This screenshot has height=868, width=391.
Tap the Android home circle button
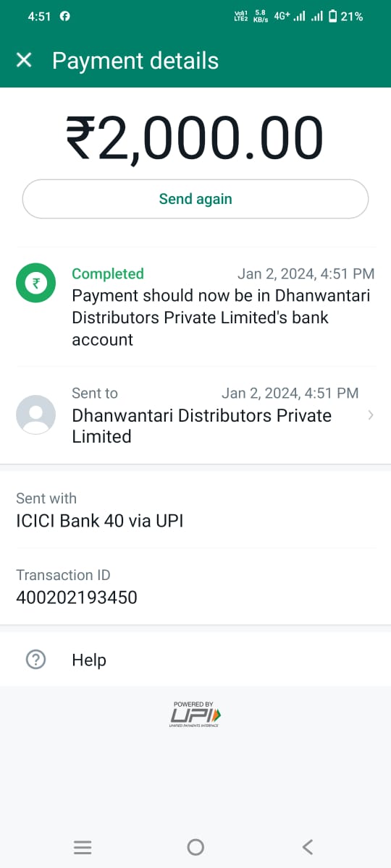pos(195,847)
